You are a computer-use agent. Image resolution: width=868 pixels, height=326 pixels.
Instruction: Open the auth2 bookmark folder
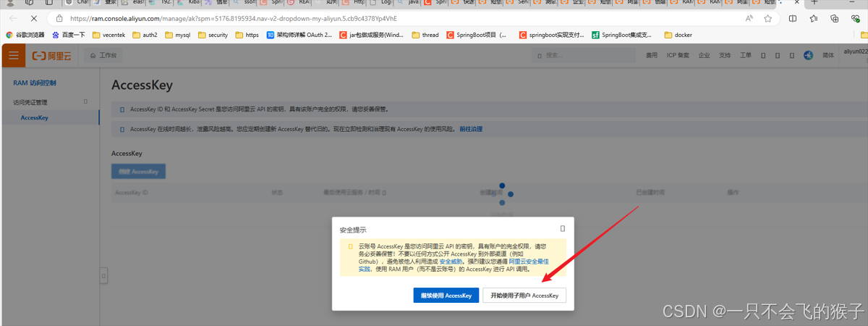coord(144,34)
